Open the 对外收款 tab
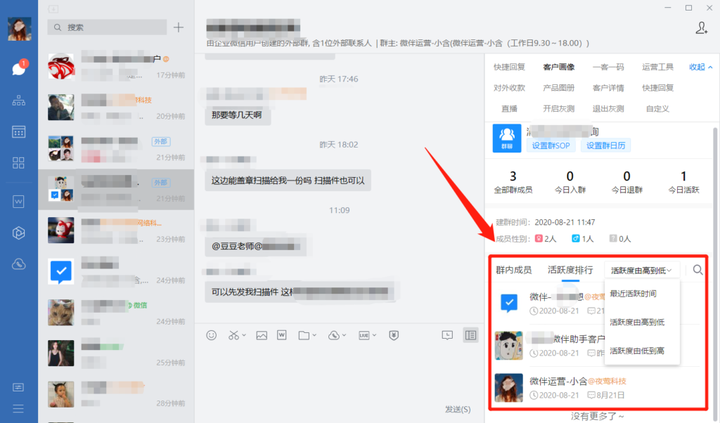The height and width of the screenshot is (423, 720). pos(509,88)
